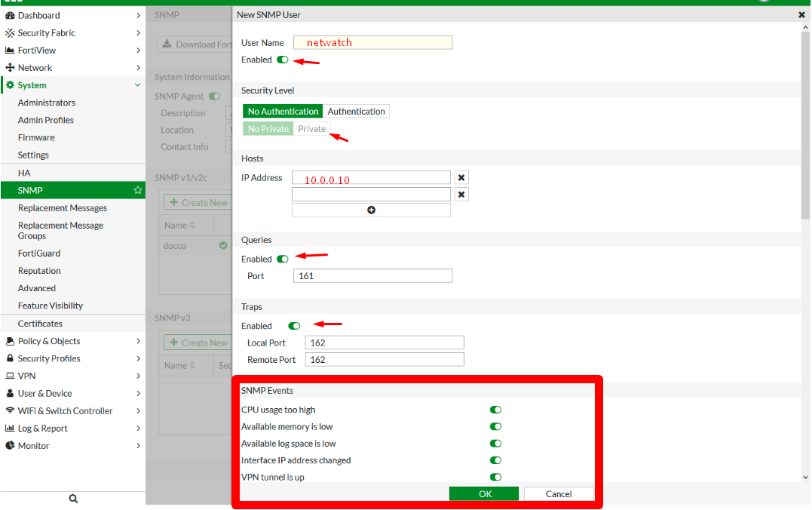Expand Policy & Objects
The width and height of the screenshot is (812, 510).
pos(50,340)
